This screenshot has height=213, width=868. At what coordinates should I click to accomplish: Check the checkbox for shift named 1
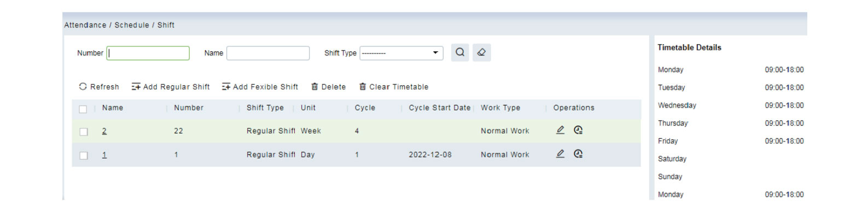[83, 156]
